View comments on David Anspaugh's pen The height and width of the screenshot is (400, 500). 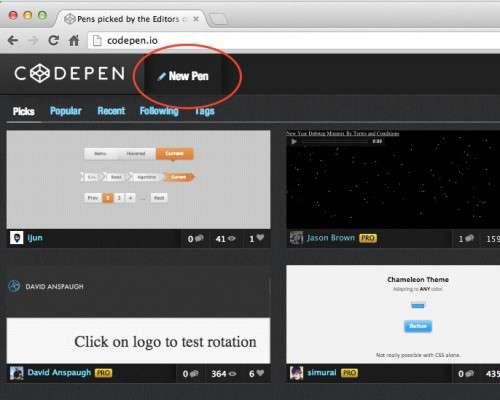tap(190, 374)
